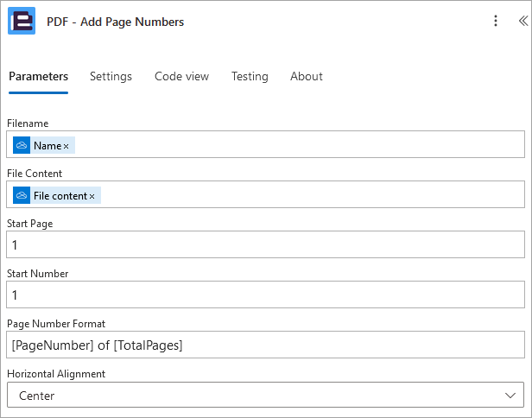Switch to the Settings tab

click(x=111, y=76)
